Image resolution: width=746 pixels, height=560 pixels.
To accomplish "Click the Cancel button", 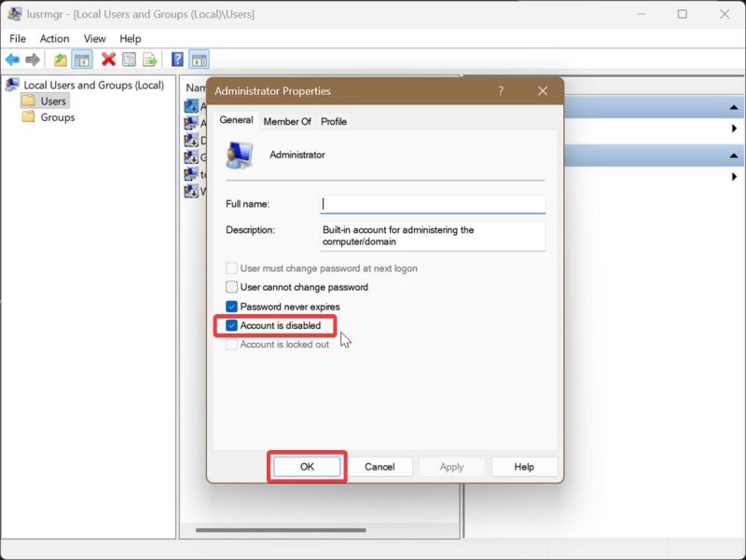I will (x=380, y=467).
